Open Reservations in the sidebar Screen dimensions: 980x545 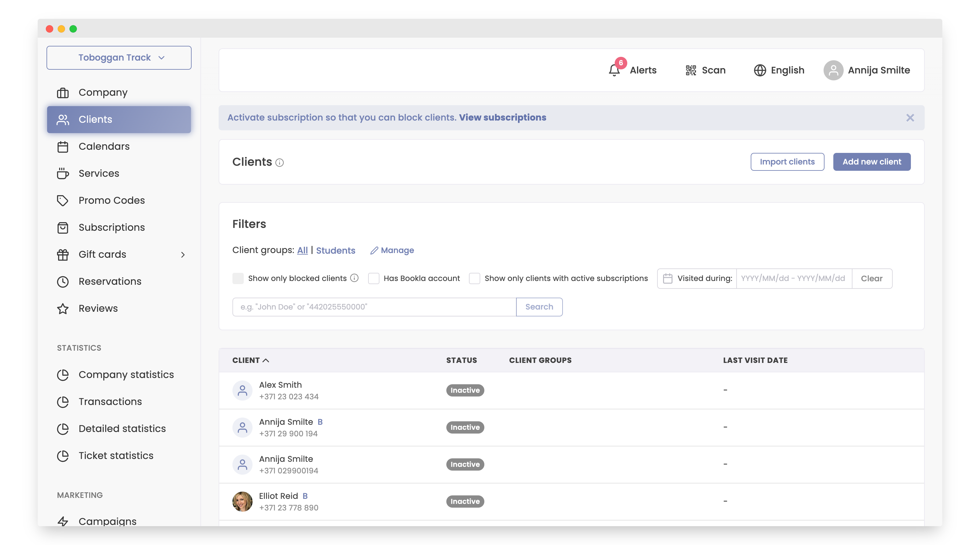110,281
